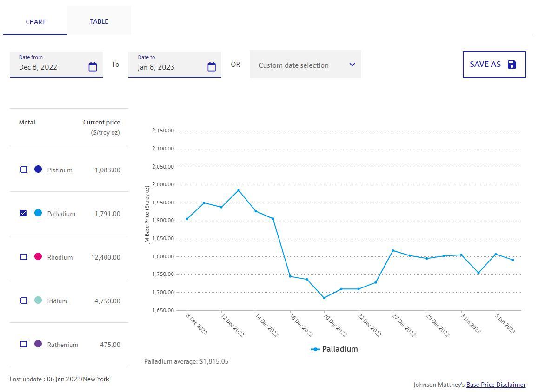
Task: Click the Date to field showing Jan 8, 2023
Action: [167, 67]
